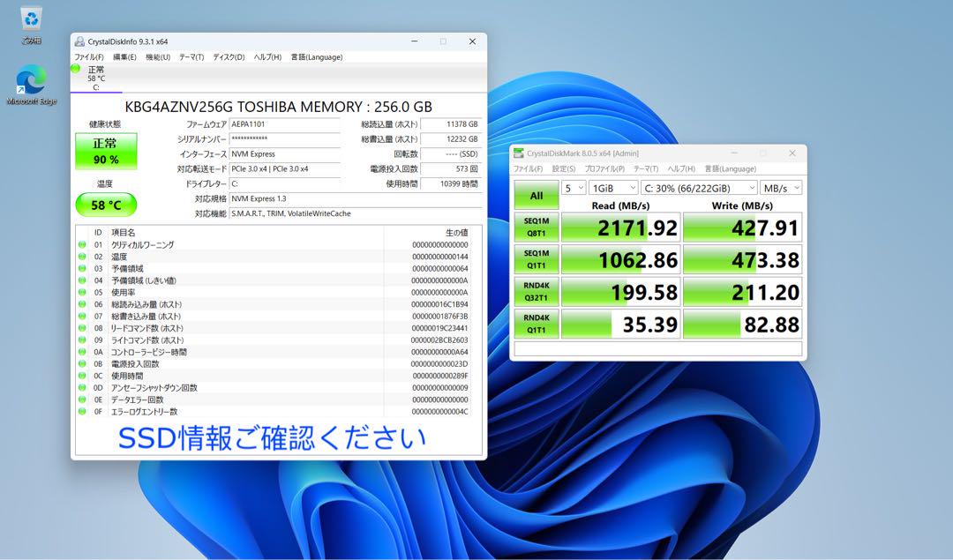
Task: Click status dot for 使用率 row
Action: pyautogui.click(x=82, y=292)
